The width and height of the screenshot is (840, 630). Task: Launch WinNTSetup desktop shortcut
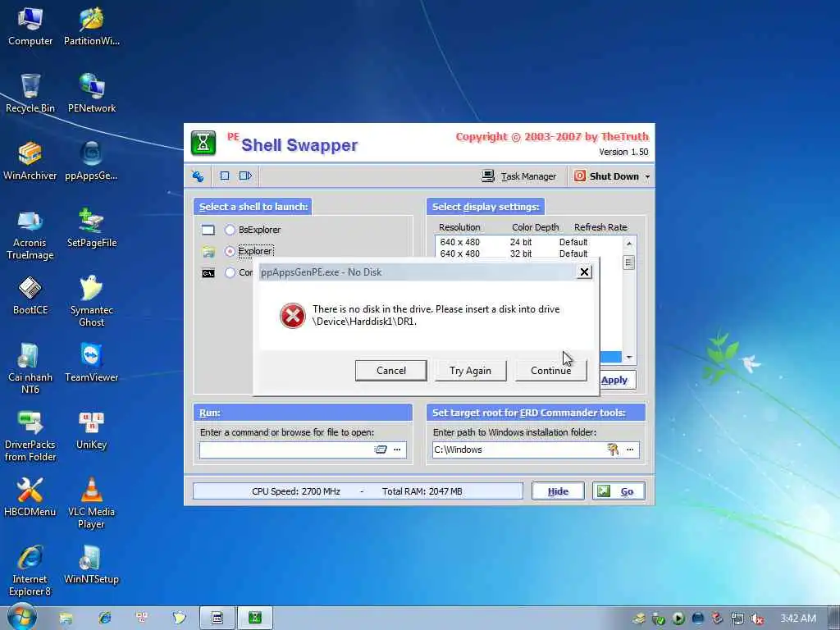tap(92, 565)
